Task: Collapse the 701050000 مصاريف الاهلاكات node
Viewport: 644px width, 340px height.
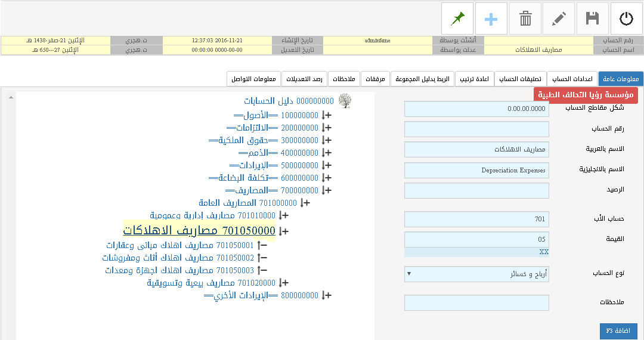Action: 283,231
